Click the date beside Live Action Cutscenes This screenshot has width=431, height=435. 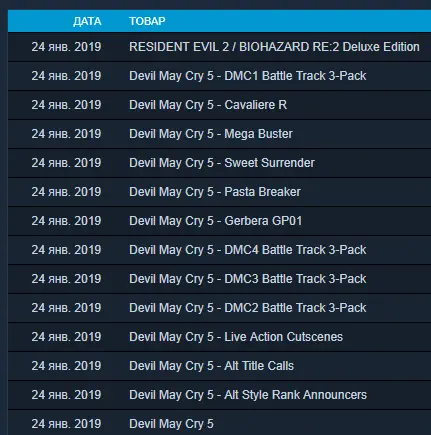pyautogui.click(x=66, y=337)
